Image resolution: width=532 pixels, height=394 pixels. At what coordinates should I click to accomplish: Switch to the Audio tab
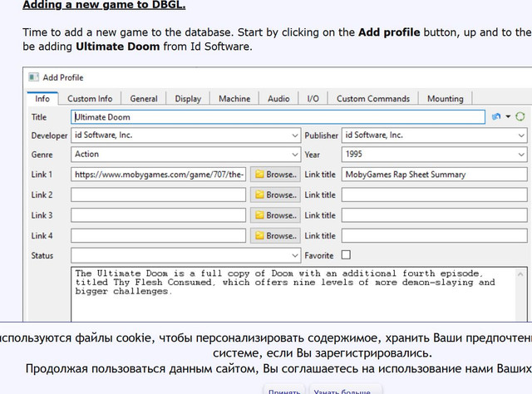tap(278, 99)
